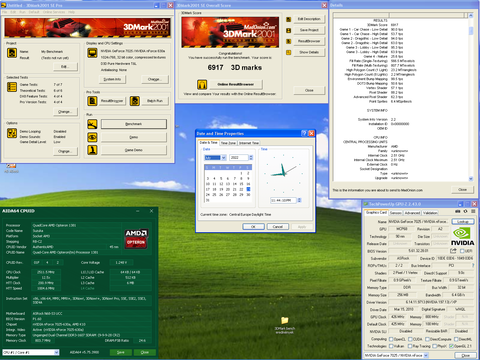This screenshot has width=480, height=360.
Task: Switch to the Sensors tab in GPU-Z
Action: [396, 213]
